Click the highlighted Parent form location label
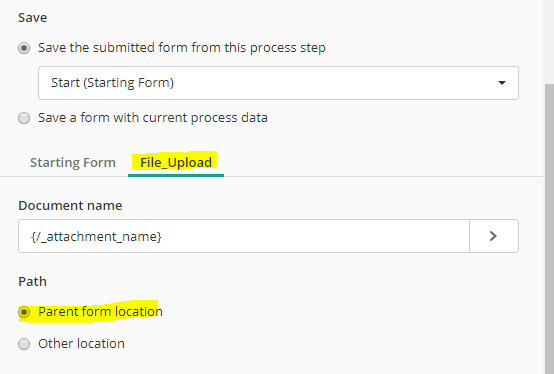Screen dimensions: 554x374 pyautogui.click(x=100, y=312)
